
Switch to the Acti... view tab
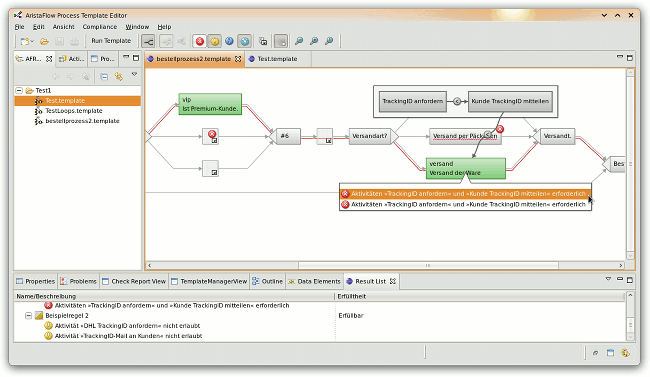pyautogui.click(x=72, y=59)
